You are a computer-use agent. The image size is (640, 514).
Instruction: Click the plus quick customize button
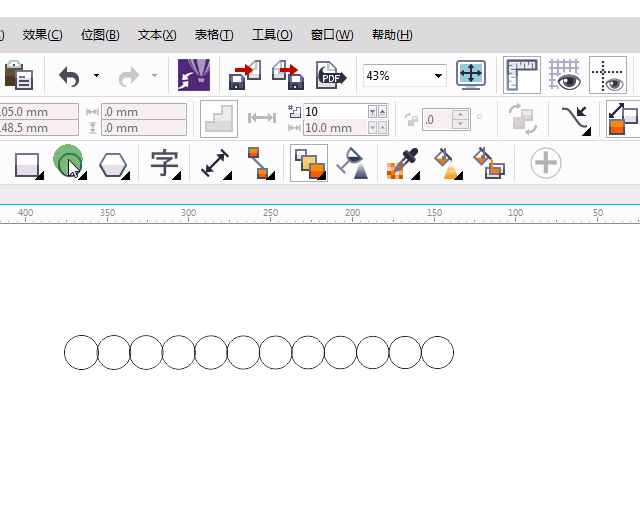tap(546, 163)
